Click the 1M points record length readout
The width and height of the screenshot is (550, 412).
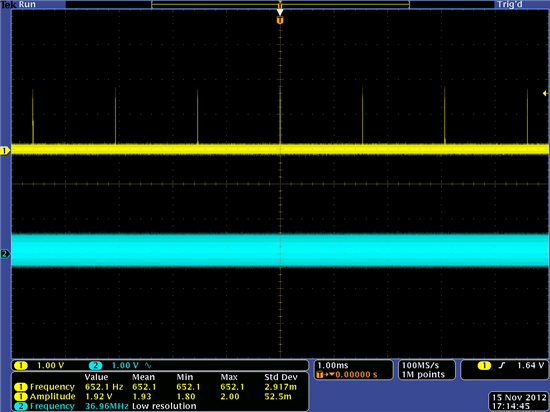click(423, 374)
